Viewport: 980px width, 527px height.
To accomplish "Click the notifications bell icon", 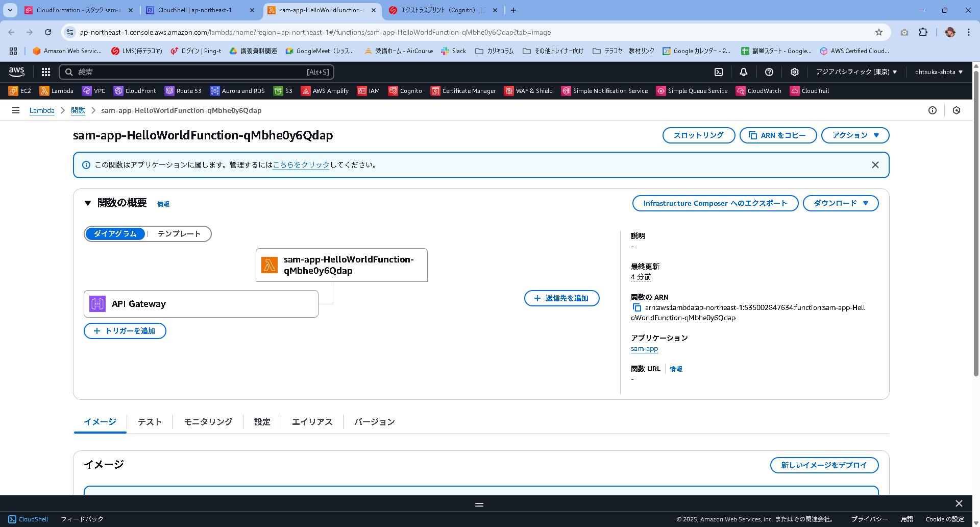I will [744, 72].
